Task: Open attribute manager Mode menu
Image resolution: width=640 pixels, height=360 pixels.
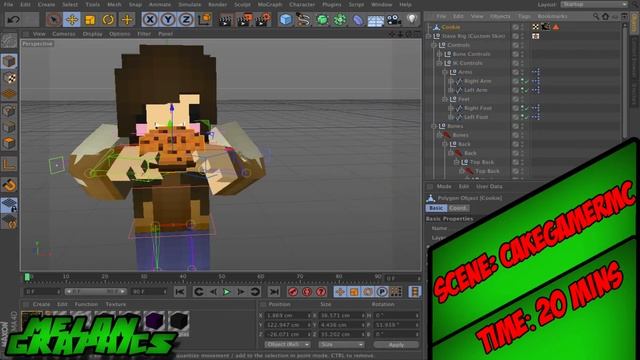Action: (x=444, y=187)
